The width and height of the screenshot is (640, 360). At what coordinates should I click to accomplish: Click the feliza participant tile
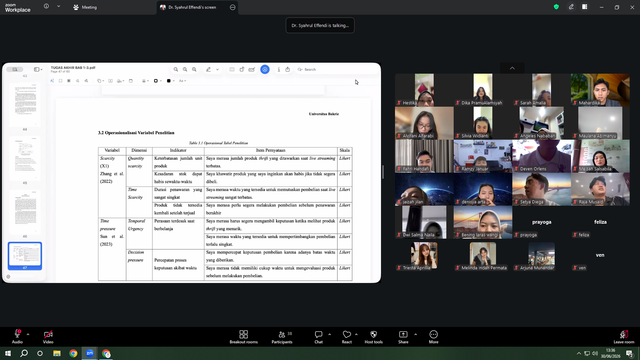click(600, 222)
